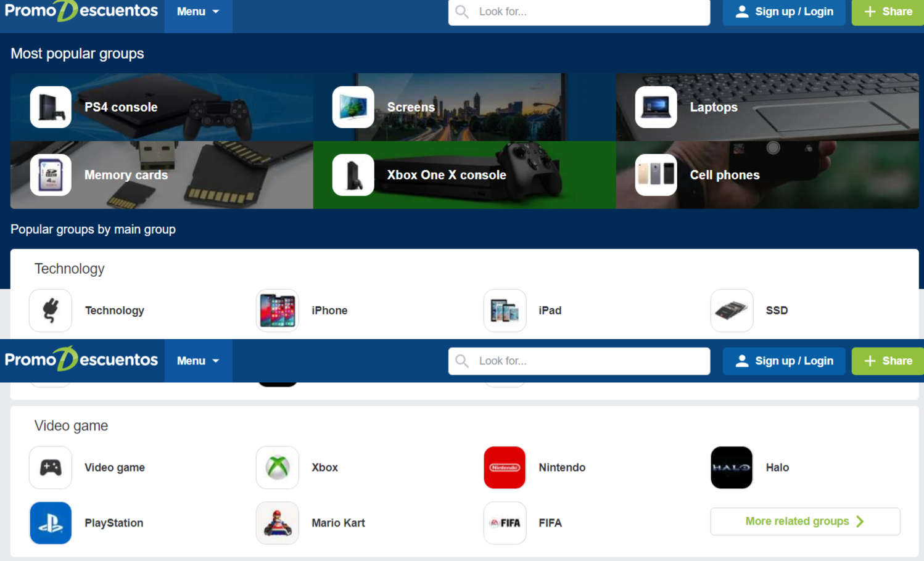
Task: Select the Xbox group text
Action: 324,467
